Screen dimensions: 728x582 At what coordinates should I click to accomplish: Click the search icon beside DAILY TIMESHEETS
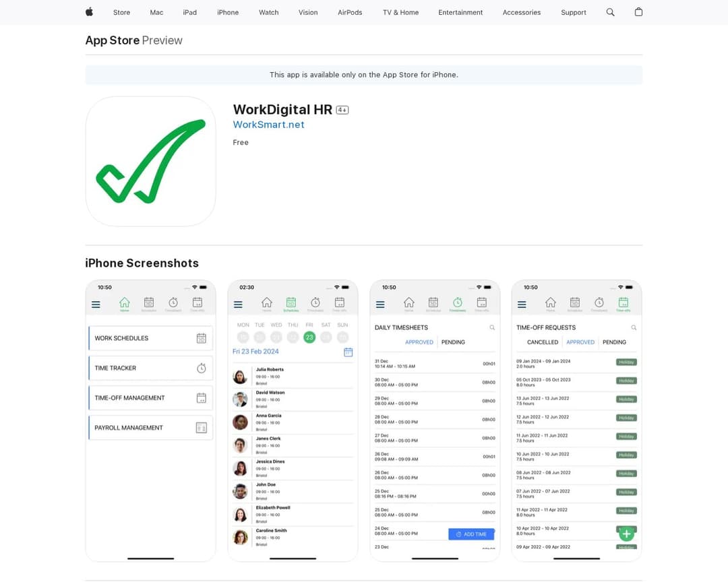point(492,327)
